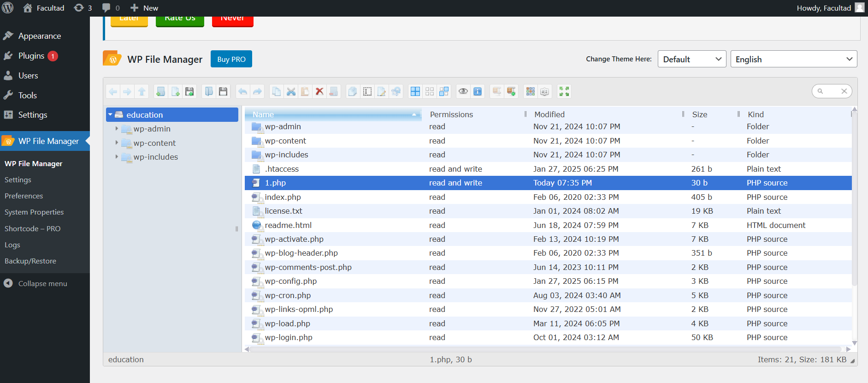Sort files by the Permissions column header
Viewport: 868px width, 383px height.
tap(474, 114)
